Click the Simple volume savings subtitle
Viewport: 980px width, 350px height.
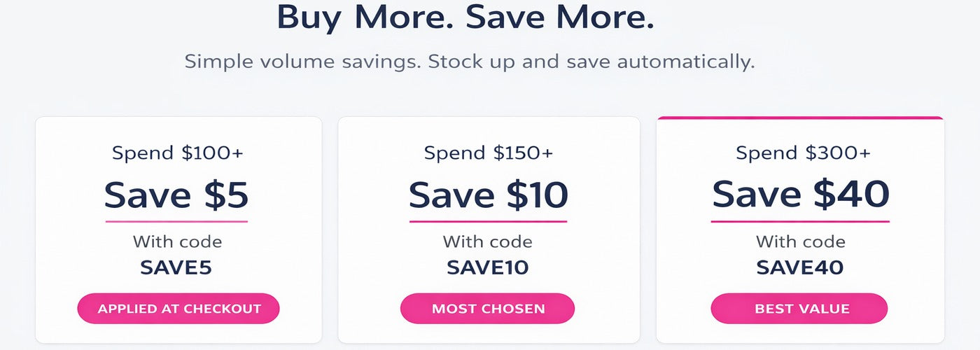(x=470, y=62)
